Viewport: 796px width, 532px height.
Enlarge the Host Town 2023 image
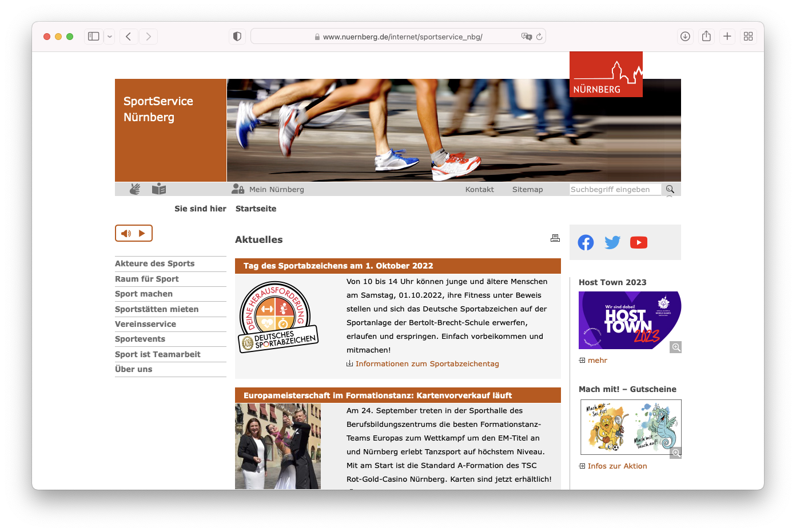(675, 347)
